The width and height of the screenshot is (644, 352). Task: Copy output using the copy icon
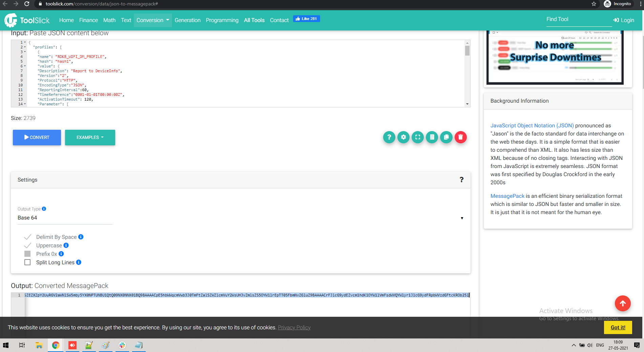446,137
